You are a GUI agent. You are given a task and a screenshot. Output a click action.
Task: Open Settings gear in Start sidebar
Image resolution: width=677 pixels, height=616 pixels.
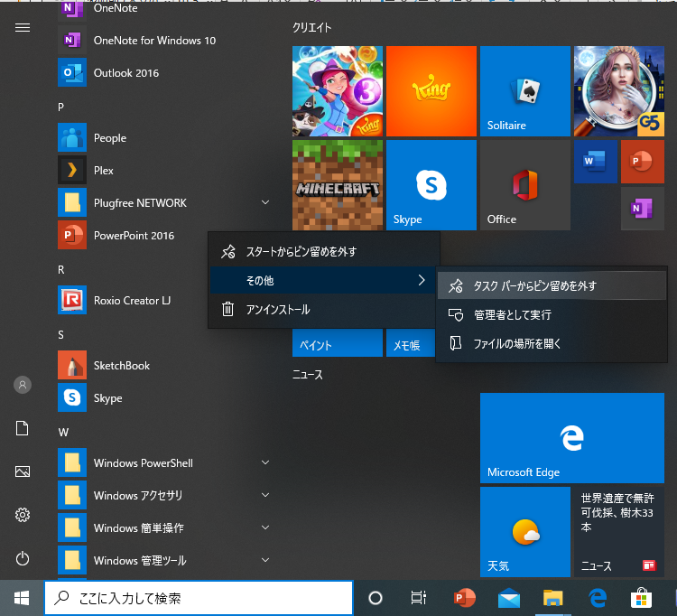point(23,515)
